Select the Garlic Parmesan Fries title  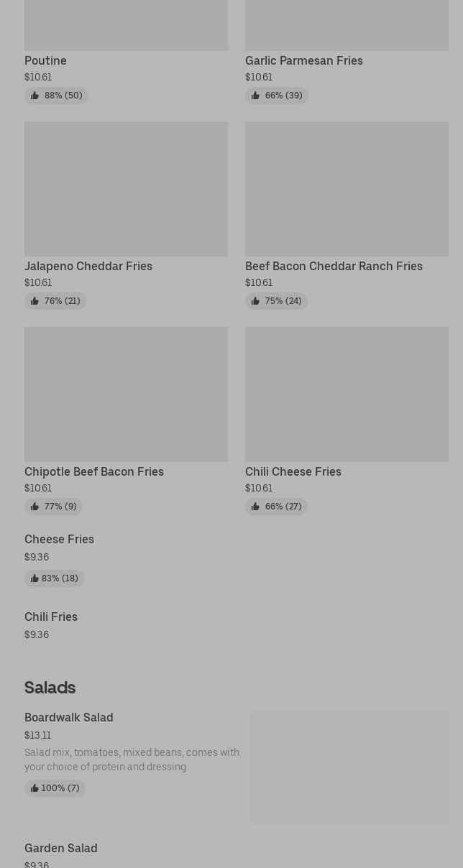303,60
